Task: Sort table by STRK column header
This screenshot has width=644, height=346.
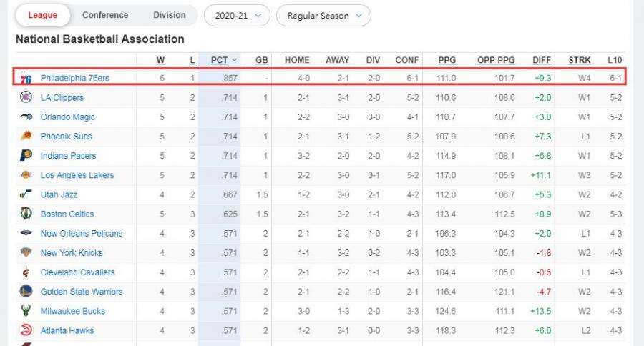Action: [579, 60]
